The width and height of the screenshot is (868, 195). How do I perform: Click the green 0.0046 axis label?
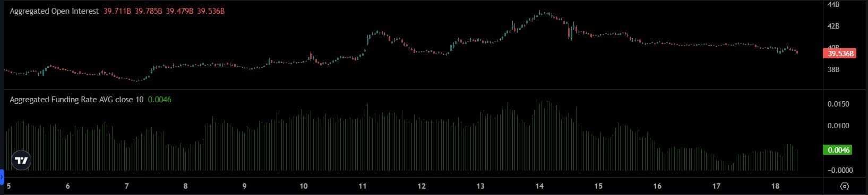click(837, 150)
